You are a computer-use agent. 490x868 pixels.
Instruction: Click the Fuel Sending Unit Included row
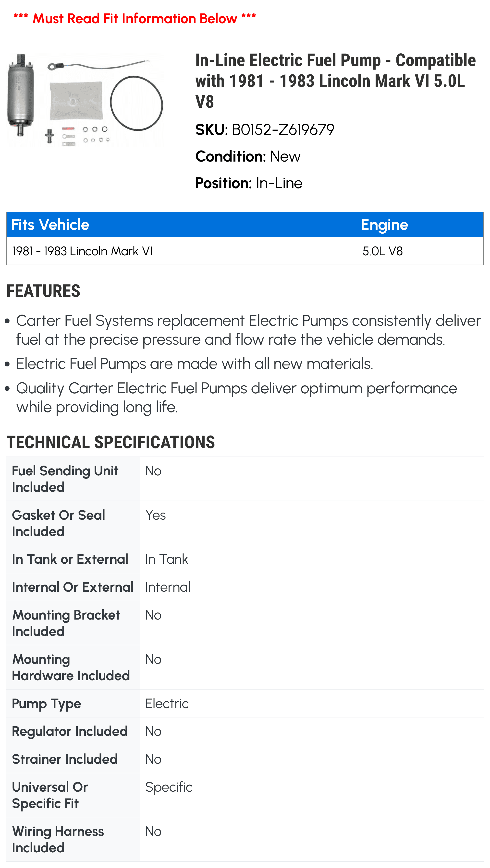[x=245, y=479]
